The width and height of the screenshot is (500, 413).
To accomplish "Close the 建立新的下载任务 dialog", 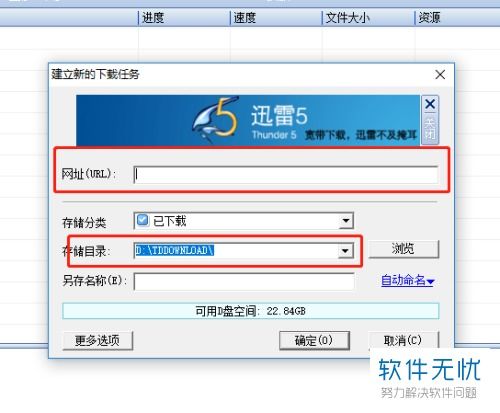I will pos(440,74).
